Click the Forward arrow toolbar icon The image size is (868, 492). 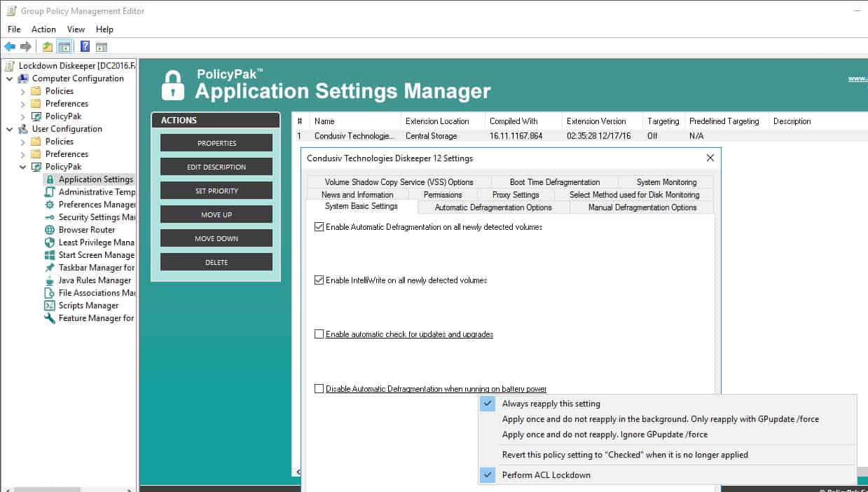coord(26,47)
